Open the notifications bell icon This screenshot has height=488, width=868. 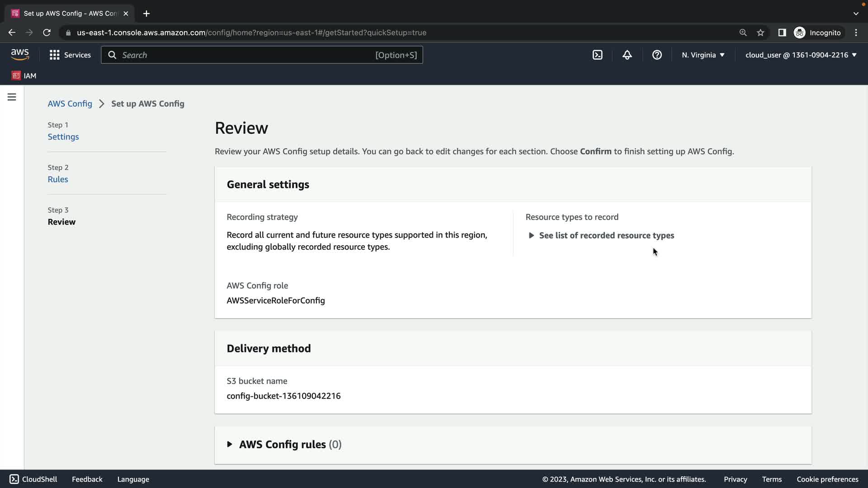point(627,55)
